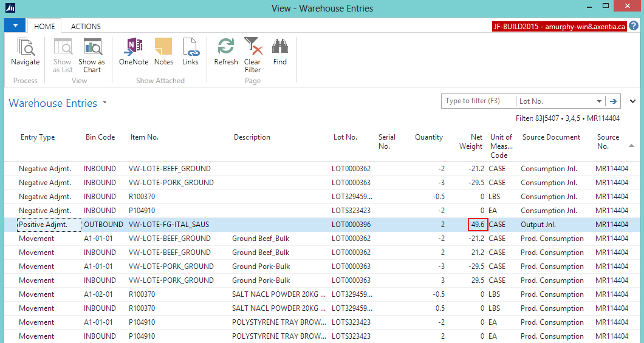Expand the filter pane chevron
644x343 pixels.
tap(632, 101)
